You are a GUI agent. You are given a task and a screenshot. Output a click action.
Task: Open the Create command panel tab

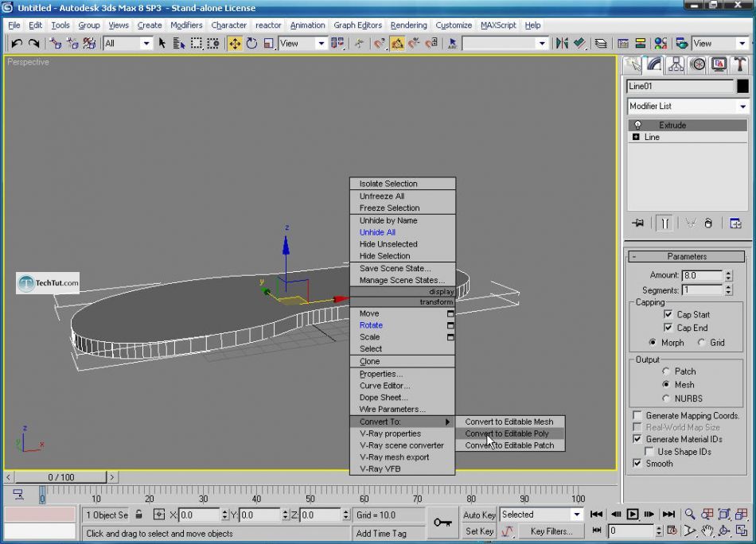633,65
